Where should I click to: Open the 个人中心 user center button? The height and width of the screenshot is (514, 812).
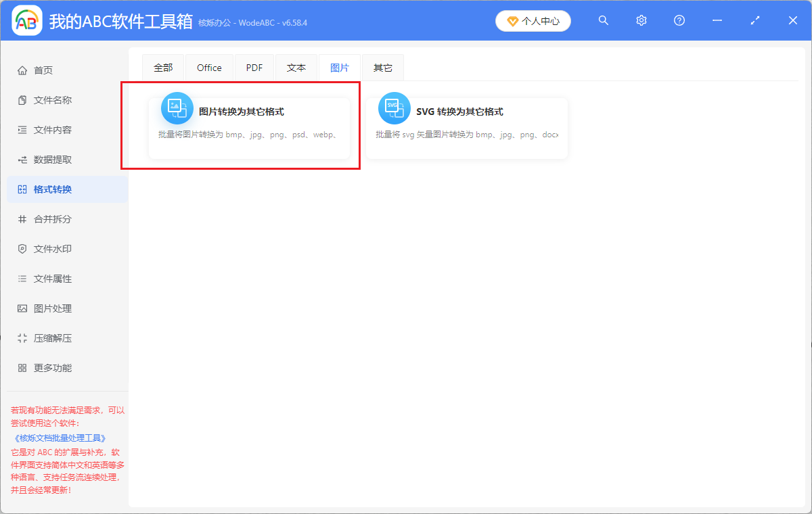click(x=533, y=21)
